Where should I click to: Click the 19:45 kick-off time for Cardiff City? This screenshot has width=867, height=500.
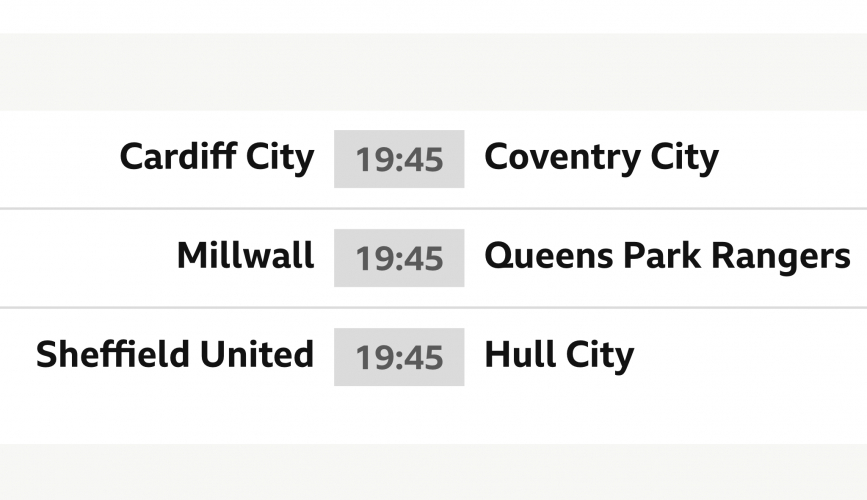[x=399, y=159]
